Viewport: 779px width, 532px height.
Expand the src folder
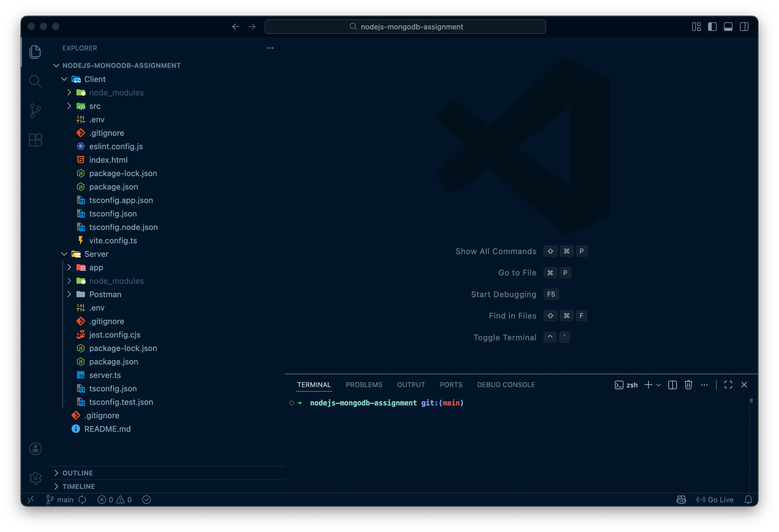click(x=69, y=105)
